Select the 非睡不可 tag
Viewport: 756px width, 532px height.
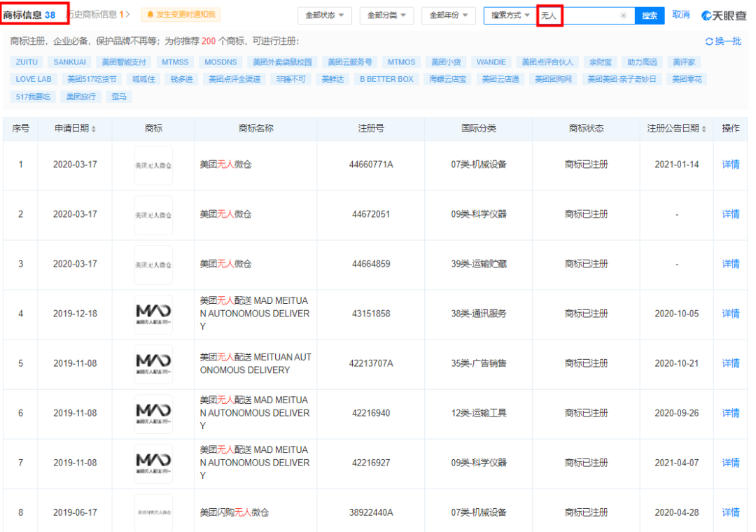290,80
